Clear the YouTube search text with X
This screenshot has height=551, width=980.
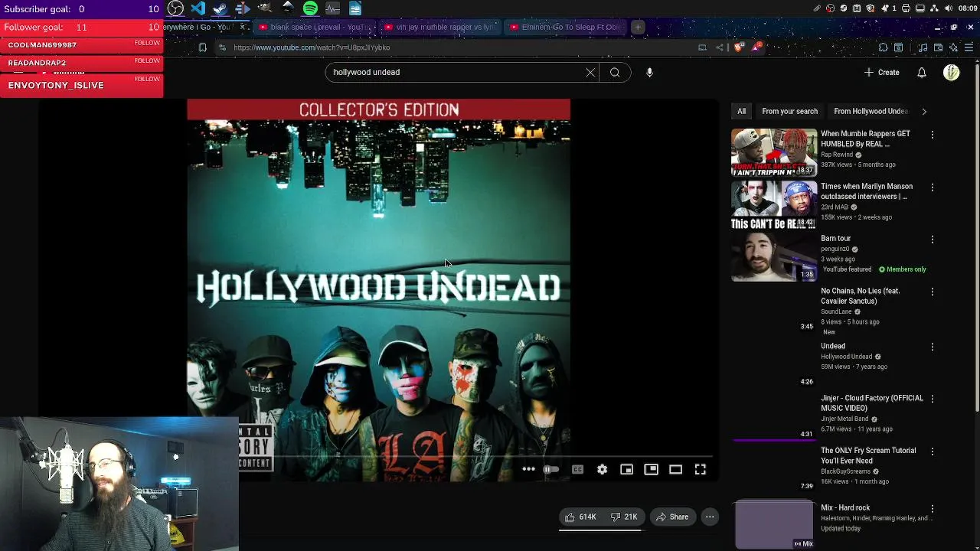coord(590,73)
